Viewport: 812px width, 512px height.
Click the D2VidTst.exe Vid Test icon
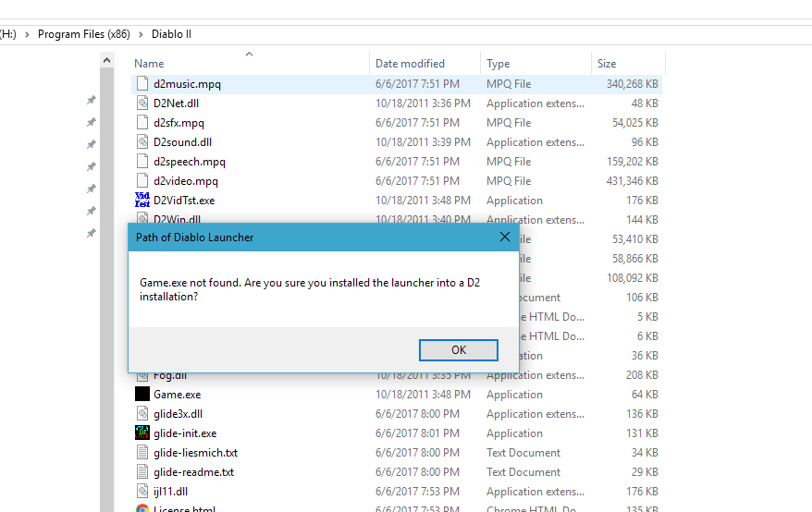(142, 201)
